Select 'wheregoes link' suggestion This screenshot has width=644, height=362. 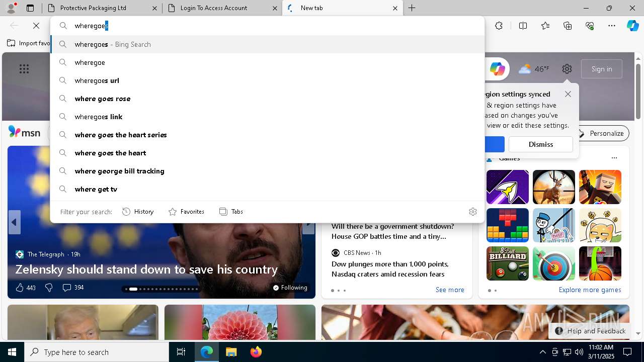(x=267, y=117)
